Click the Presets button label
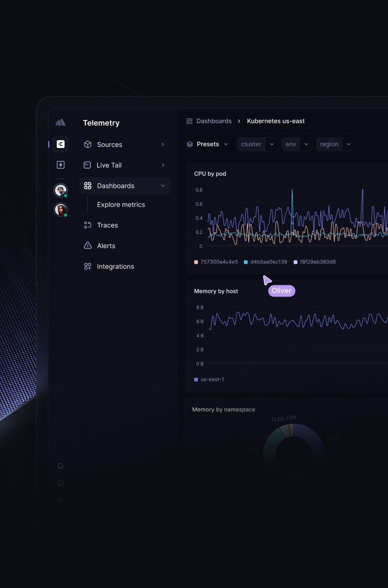This screenshot has height=588, width=388. [208, 144]
